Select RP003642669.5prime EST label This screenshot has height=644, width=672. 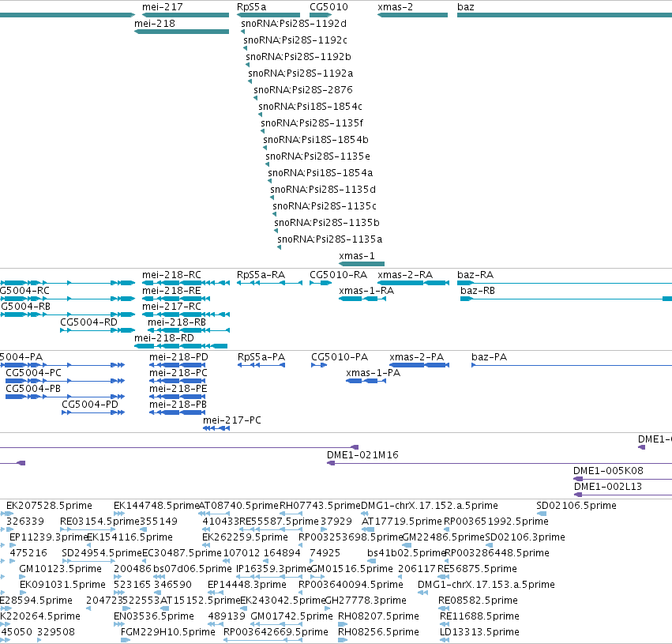tap(276, 632)
